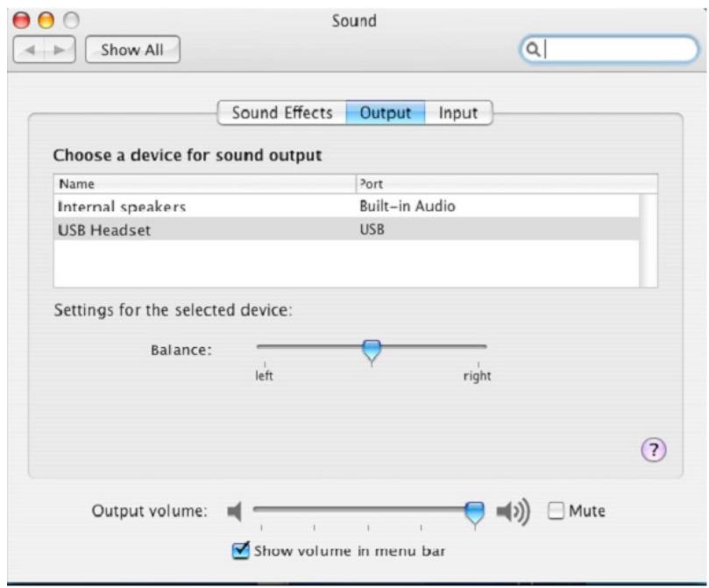Click the device list scrollbar
The width and height of the screenshot is (709, 588).
pyautogui.click(x=649, y=240)
